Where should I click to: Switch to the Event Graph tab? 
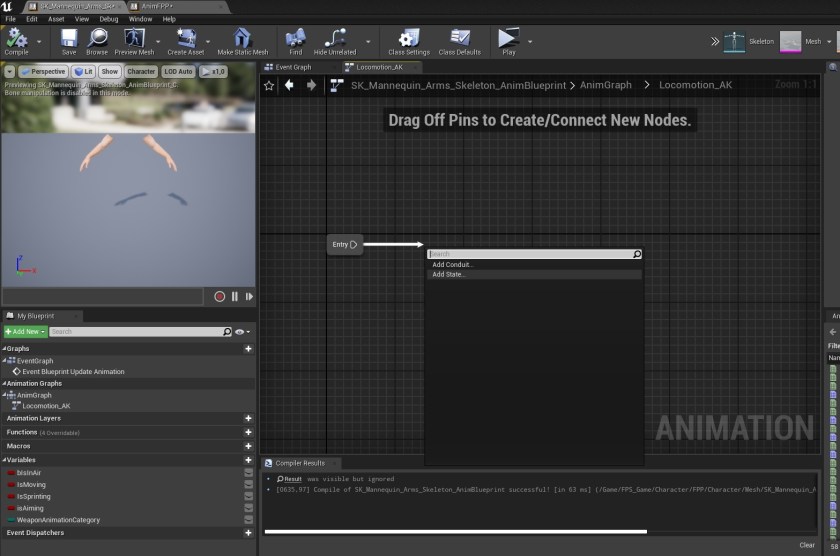coord(294,67)
